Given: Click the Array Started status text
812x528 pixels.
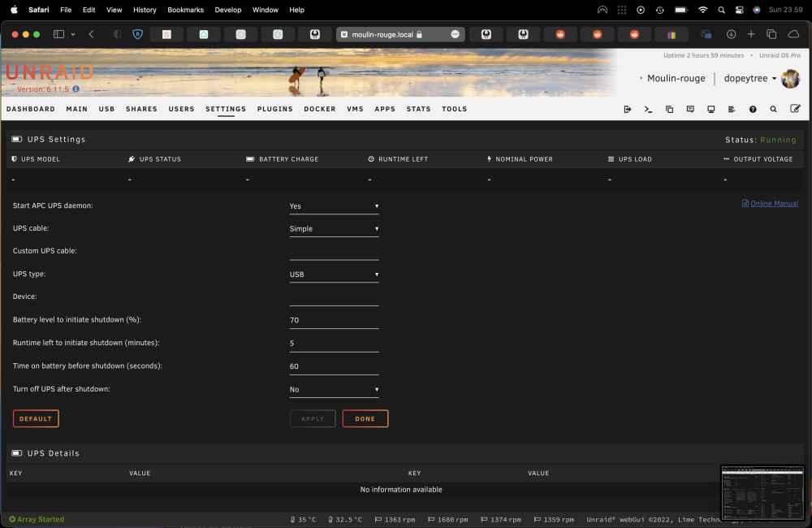Looking at the screenshot, I should (x=41, y=519).
